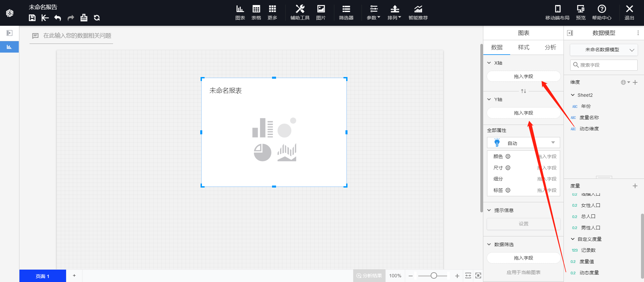This screenshot has height=282, width=644.
Task: Click the refresh data icon
Action: point(97,18)
